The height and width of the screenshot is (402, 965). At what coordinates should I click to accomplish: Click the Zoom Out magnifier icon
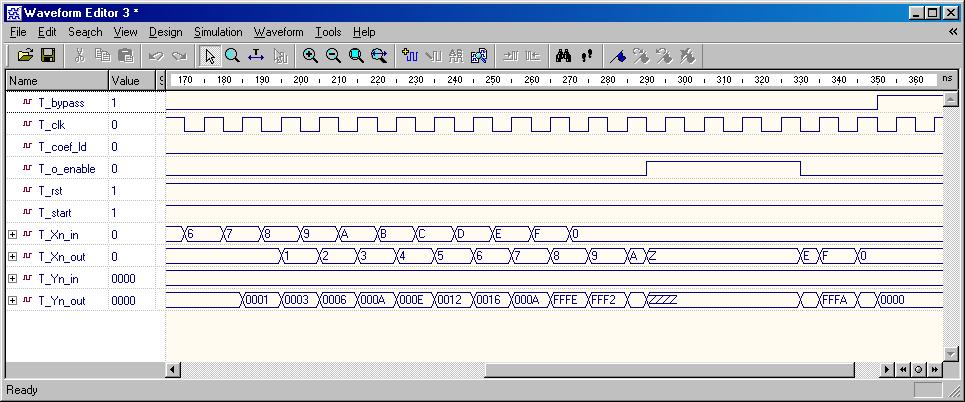click(333, 56)
